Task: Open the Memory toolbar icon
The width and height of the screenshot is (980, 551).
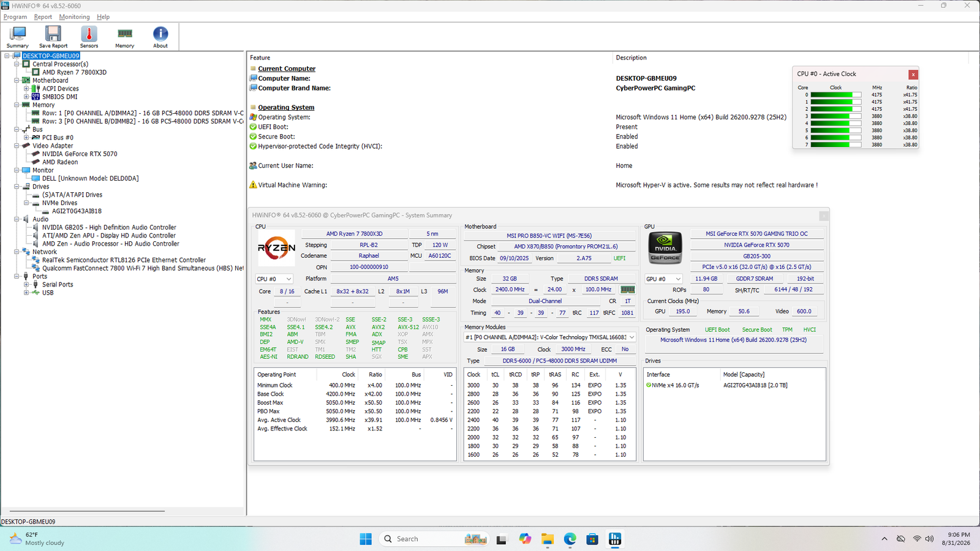Action: coord(124,37)
